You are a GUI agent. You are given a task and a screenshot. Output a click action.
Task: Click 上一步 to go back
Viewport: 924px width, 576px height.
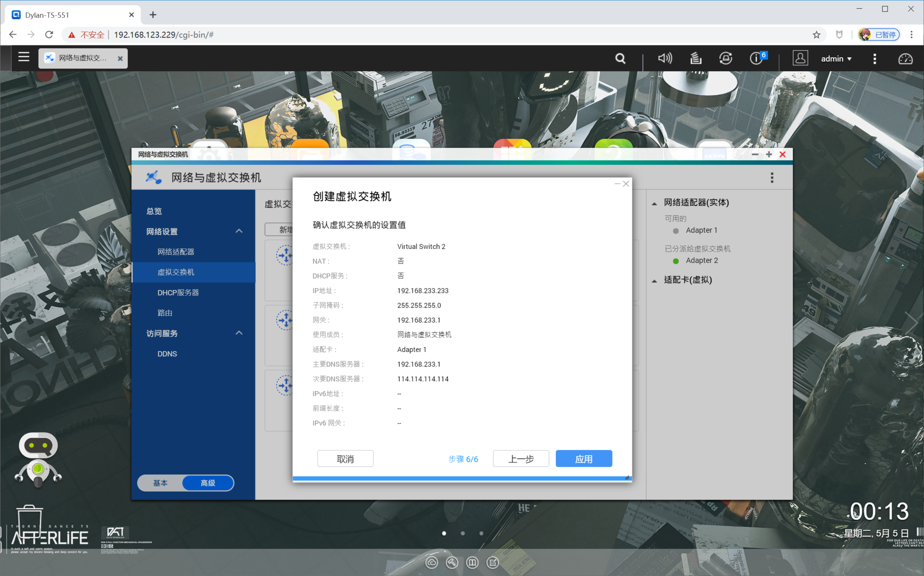coord(521,458)
